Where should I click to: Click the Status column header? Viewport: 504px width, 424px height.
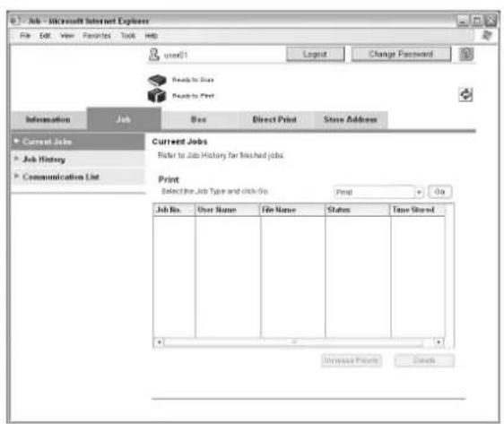(358, 210)
